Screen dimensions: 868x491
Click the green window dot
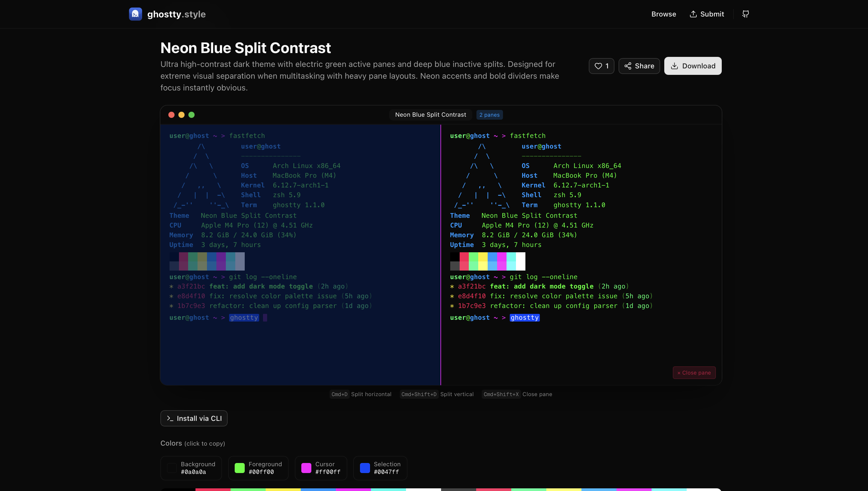pyautogui.click(x=191, y=115)
